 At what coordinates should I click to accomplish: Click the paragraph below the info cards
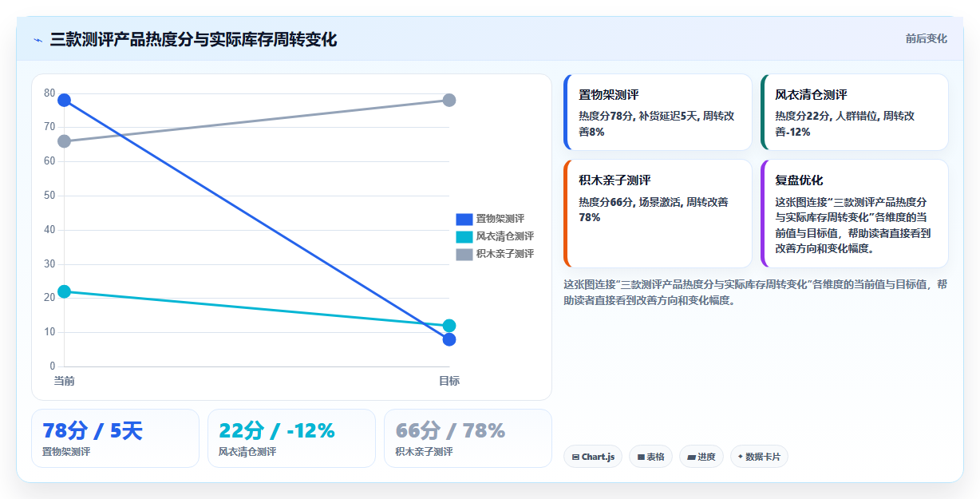coord(755,292)
